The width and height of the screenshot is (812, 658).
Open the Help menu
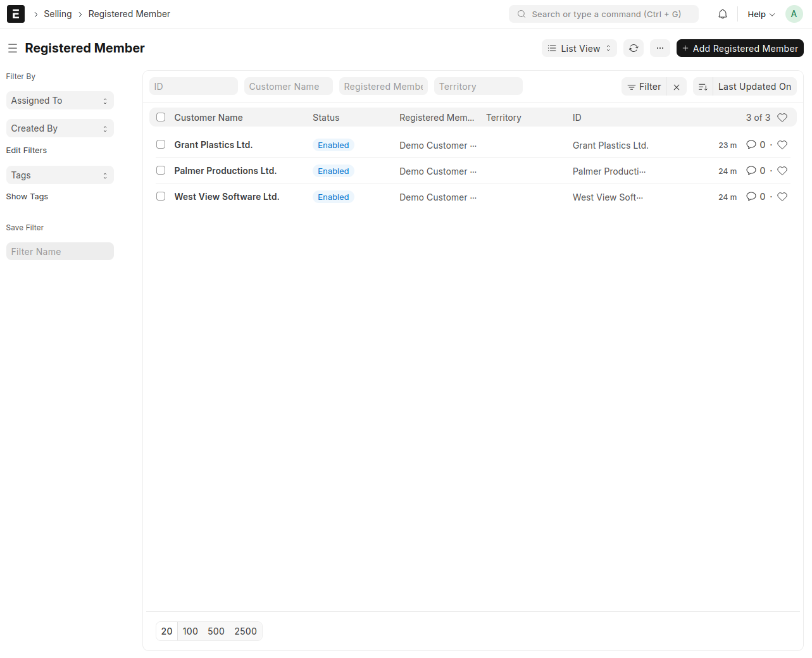click(759, 13)
